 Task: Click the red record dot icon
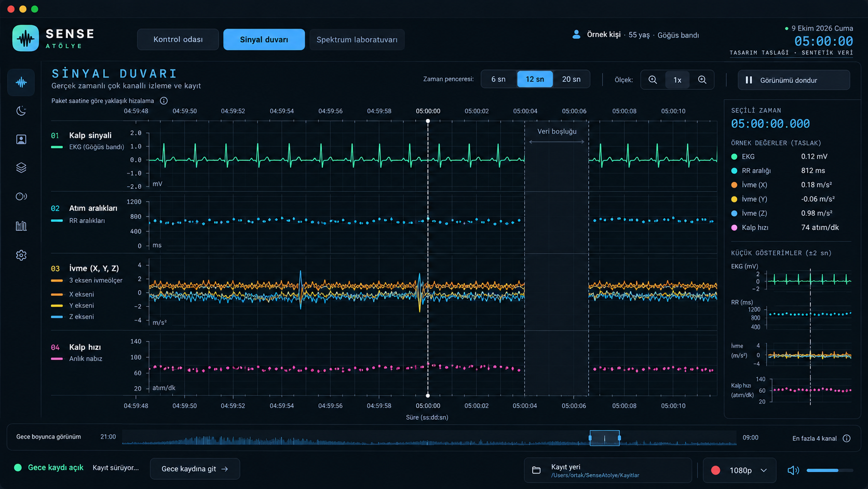pyautogui.click(x=715, y=470)
